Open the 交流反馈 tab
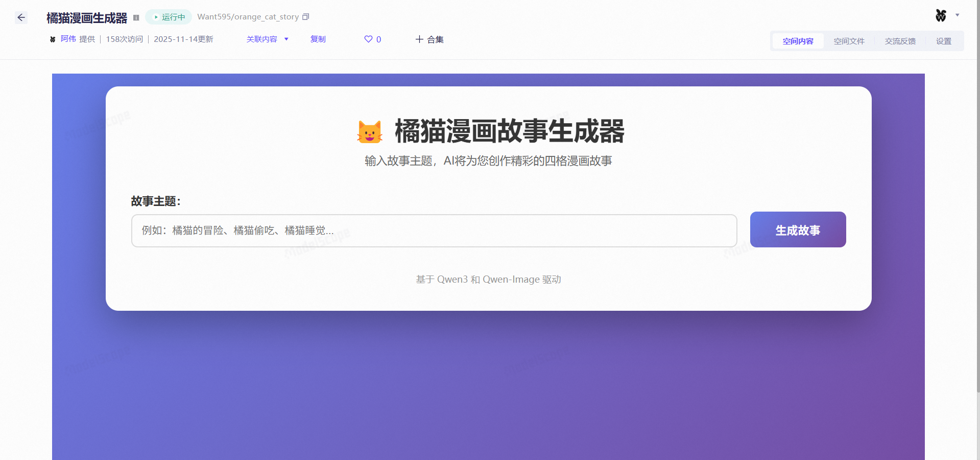 point(900,41)
